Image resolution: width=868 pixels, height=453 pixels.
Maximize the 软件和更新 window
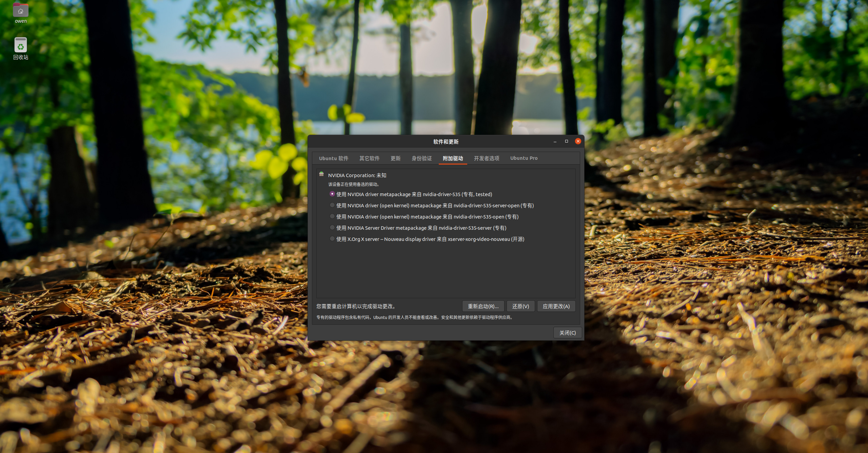click(x=567, y=141)
